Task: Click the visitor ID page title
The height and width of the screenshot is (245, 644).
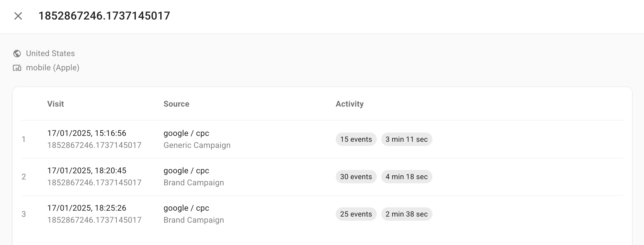Action: 104,16
